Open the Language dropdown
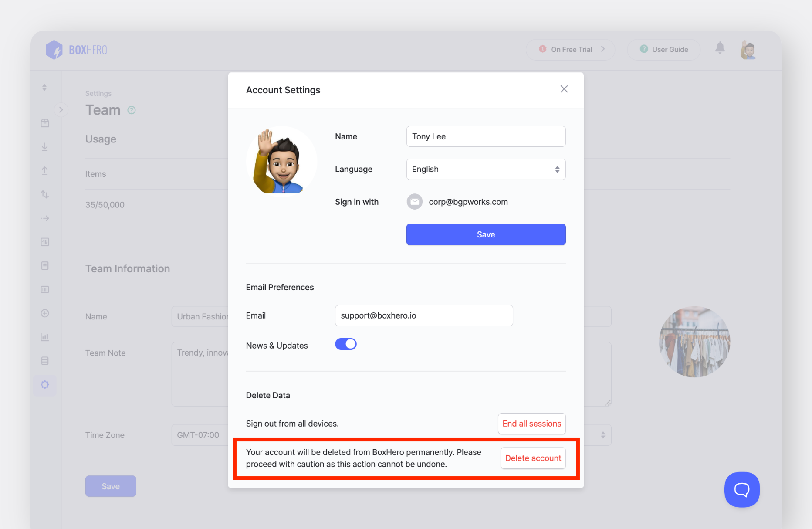 click(x=486, y=170)
